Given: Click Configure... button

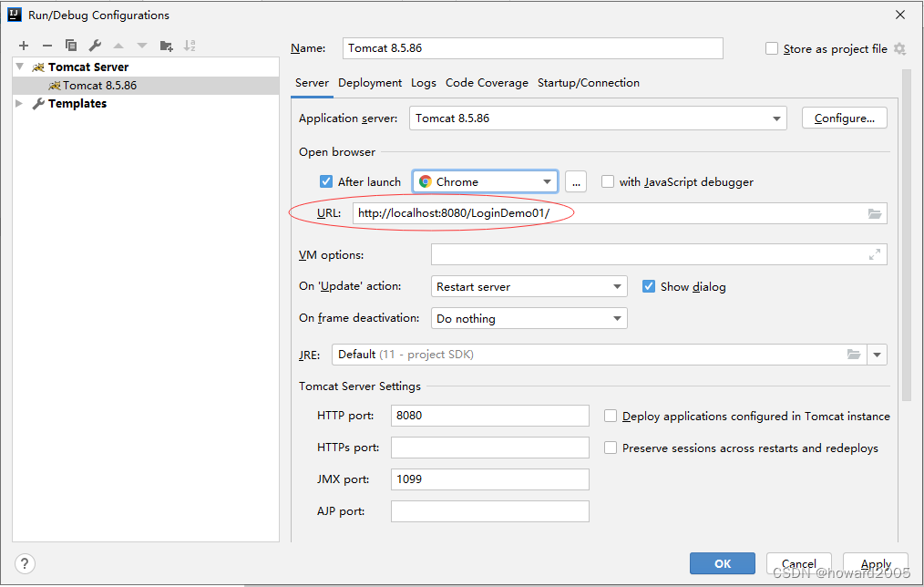Looking at the screenshot, I should [x=845, y=118].
